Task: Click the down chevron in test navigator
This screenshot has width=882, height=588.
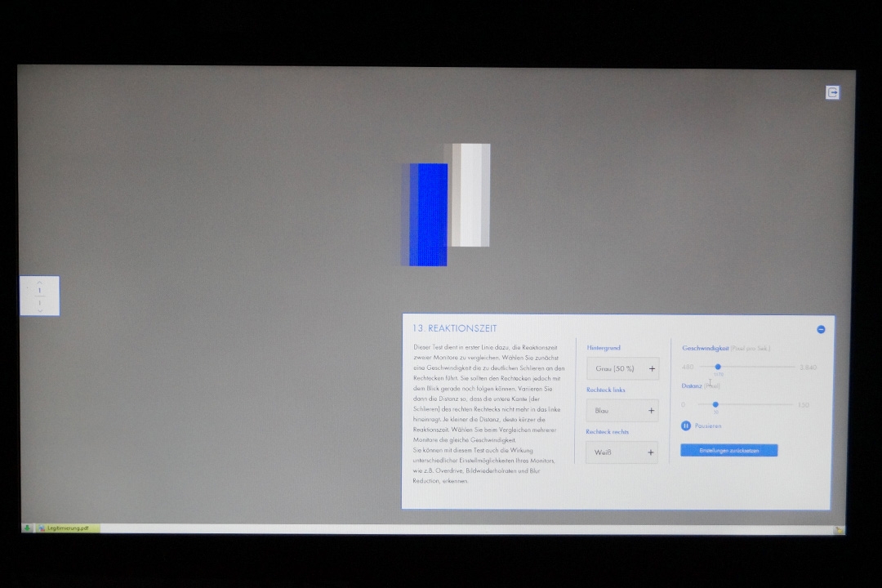Action: 39,310
